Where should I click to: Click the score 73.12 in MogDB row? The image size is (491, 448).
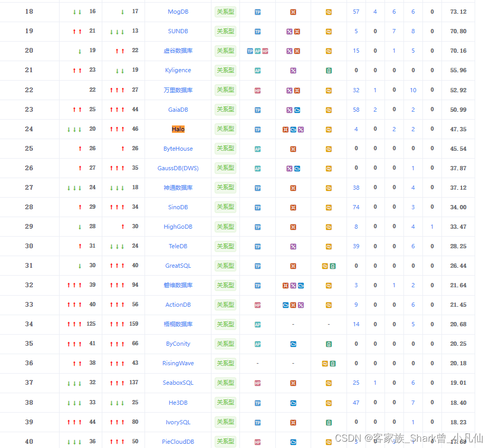coord(458,12)
